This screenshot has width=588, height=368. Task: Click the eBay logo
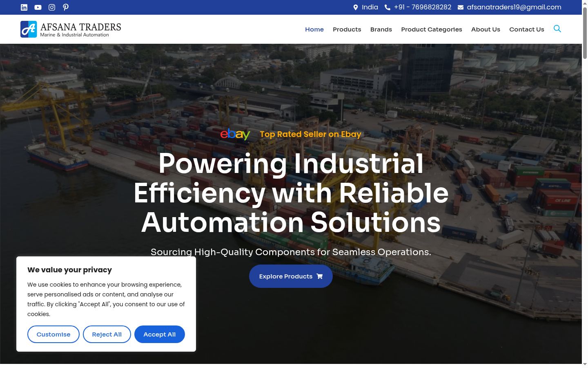(235, 134)
